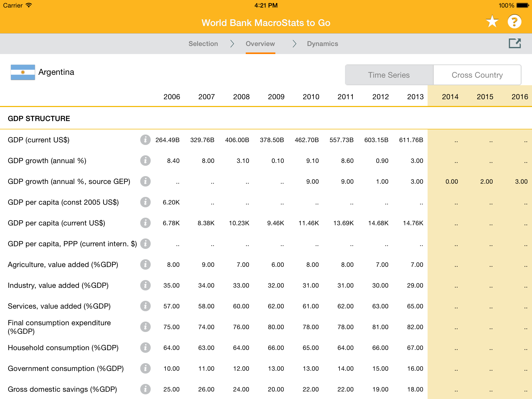532x399 pixels.
Task: Tap the share/export icon
Action: click(515, 43)
